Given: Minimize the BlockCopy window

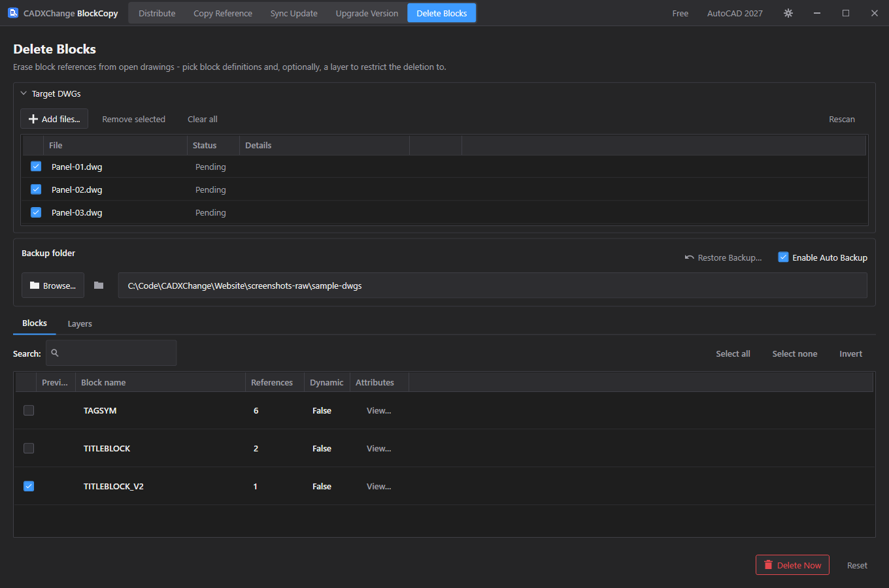Looking at the screenshot, I should pyautogui.click(x=817, y=13).
